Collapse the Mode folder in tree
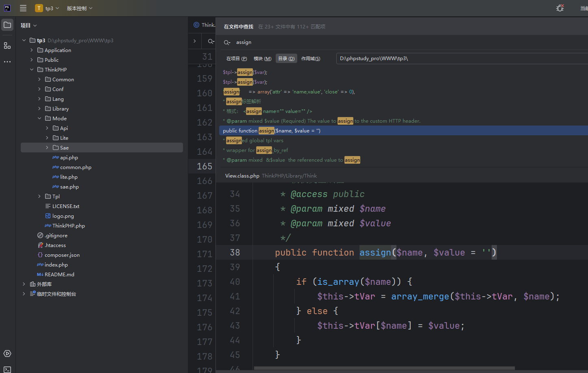This screenshot has height=373, width=588. tap(39, 119)
